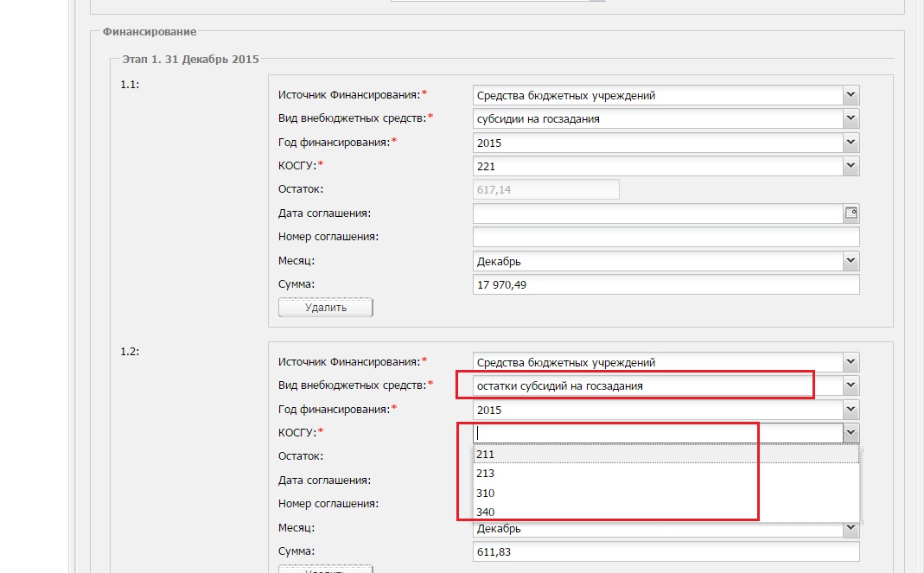This screenshot has height=573, width=924.
Task: Expand Источник Финансирования dropdown in block 1.1
Action: (x=851, y=95)
